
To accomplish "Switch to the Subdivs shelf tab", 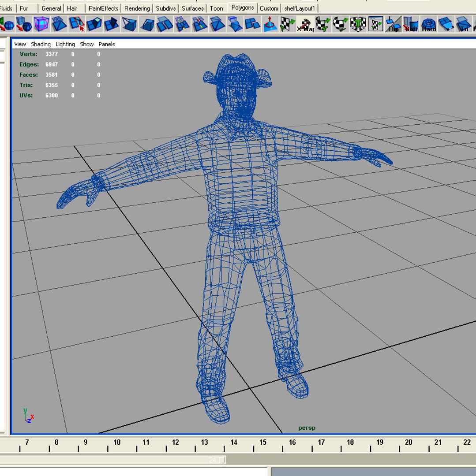I will click(166, 8).
